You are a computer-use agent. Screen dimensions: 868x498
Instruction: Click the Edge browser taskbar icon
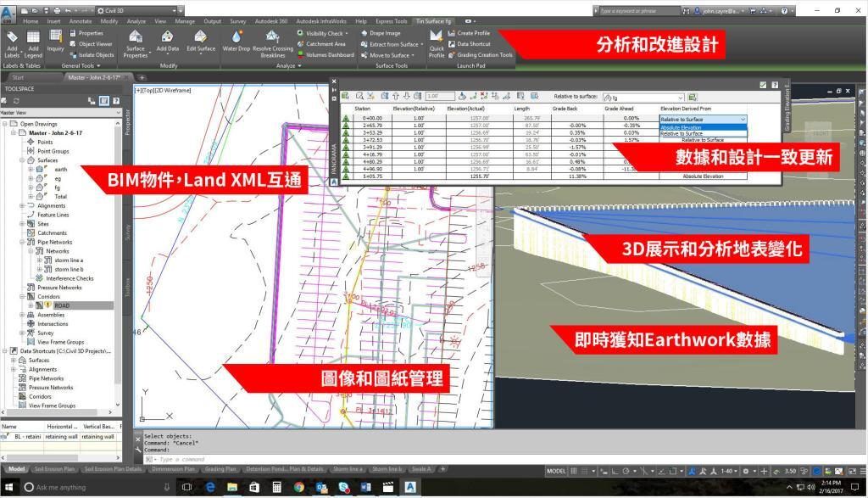coord(210,487)
